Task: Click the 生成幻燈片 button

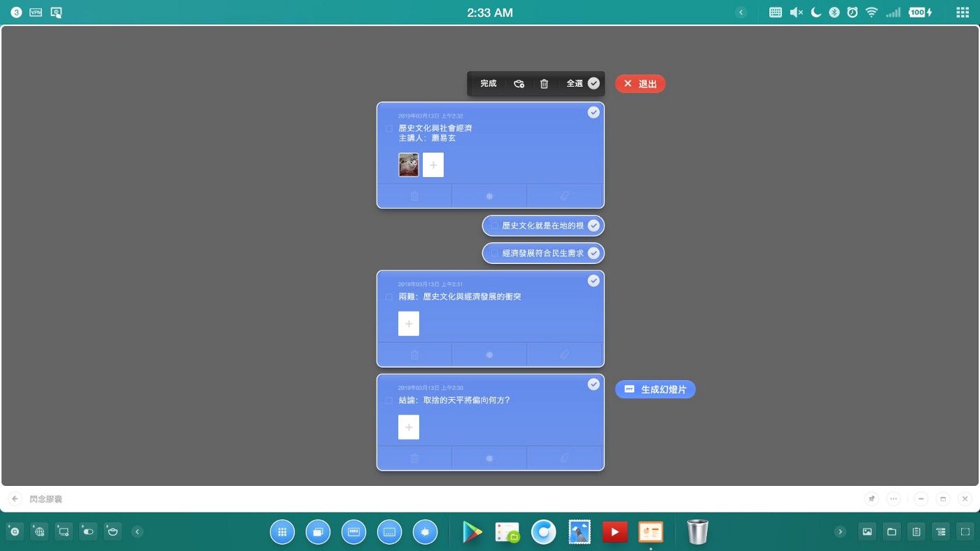Action: (x=655, y=390)
